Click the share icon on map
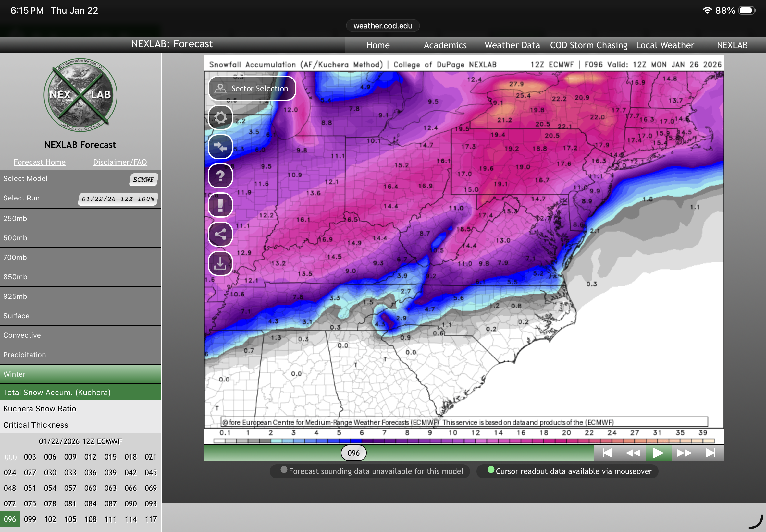Viewport: 766px width, 532px height. pyautogui.click(x=220, y=234)
